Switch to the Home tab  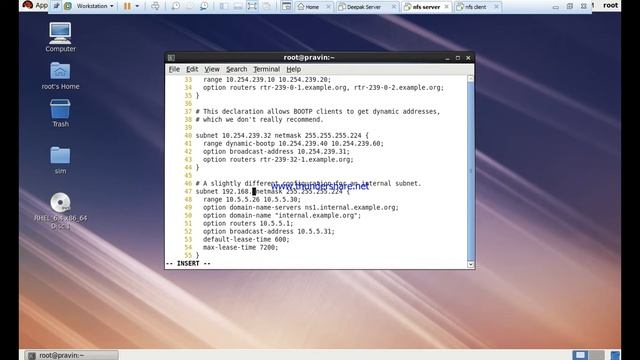click(x=312, y=7)
